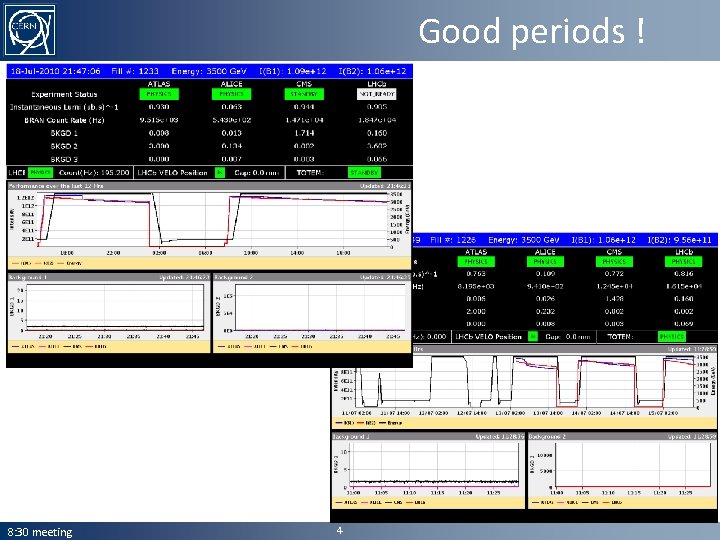This screenshot has height=540, width=720.
Task: Click the LHCb PHYSICS badge in Fill 1226 panel
Action: point(683,262)
